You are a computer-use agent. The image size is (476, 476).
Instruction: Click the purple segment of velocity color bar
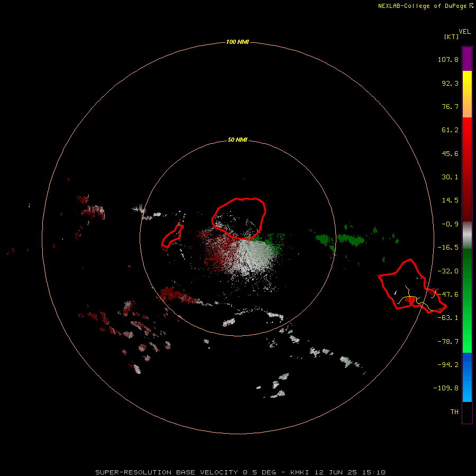coord(467,59)
